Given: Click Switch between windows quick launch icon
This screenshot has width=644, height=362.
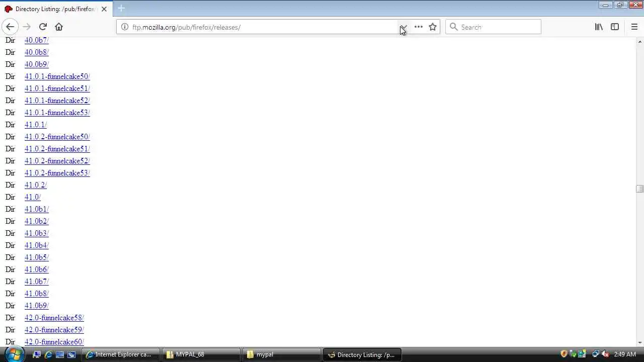Looking at the screenshot, I should pyautogui.click(x=71, y=354).
